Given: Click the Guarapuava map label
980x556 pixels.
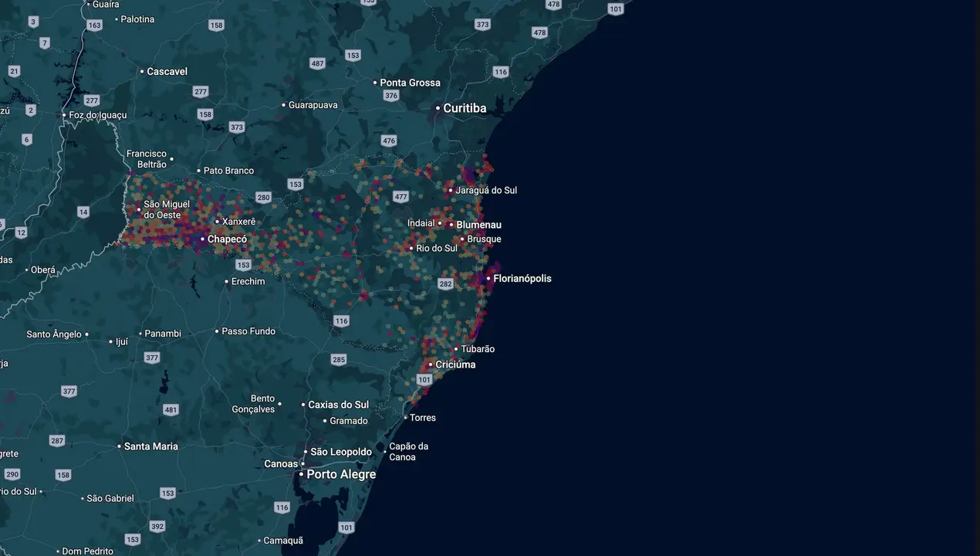Looking at the screenshot, I should pyautogui.click(x=313, y=105).
